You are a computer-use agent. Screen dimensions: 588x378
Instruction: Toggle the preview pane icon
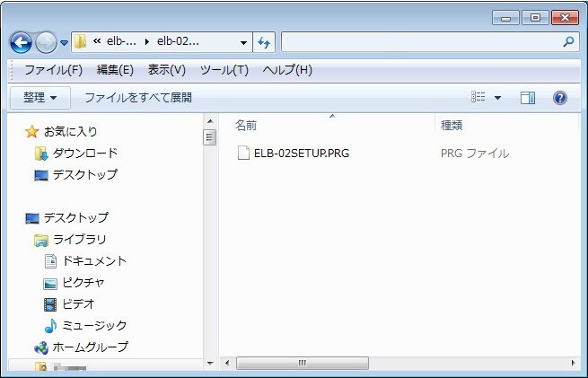528,97
